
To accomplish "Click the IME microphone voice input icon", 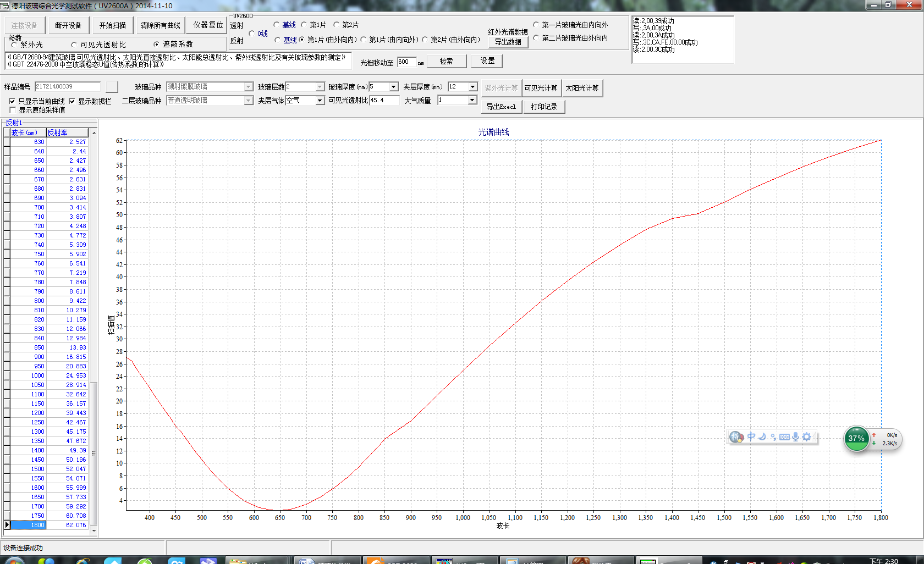I will coord(795,437).
